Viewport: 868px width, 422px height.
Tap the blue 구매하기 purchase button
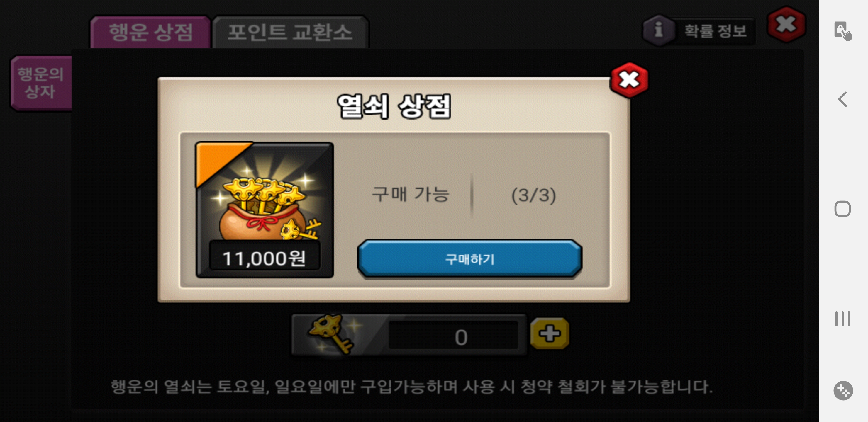[469, 259]
